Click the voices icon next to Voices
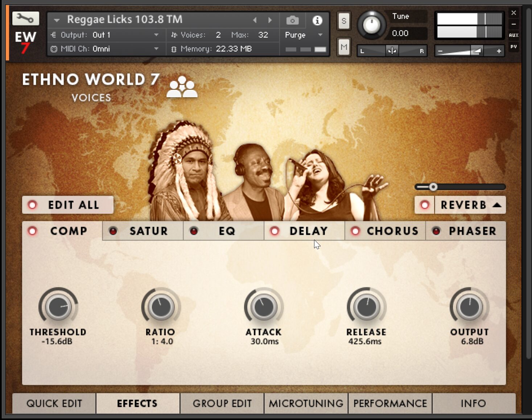 (x=174, y=35)
